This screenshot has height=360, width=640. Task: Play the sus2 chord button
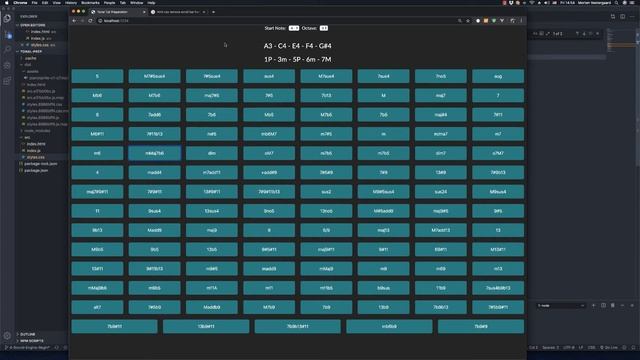pyautogui.click(x=326, y=191)
